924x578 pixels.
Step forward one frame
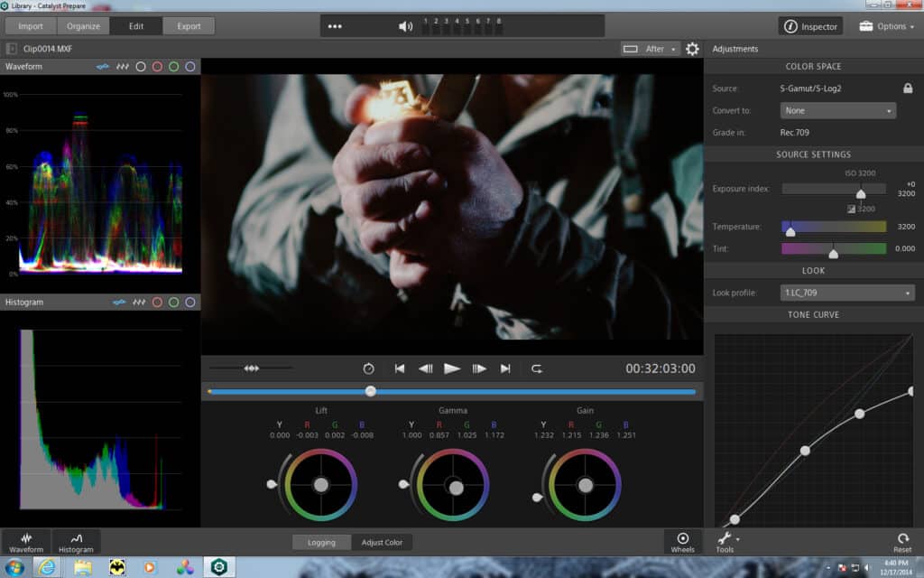[x=479, y=368]
